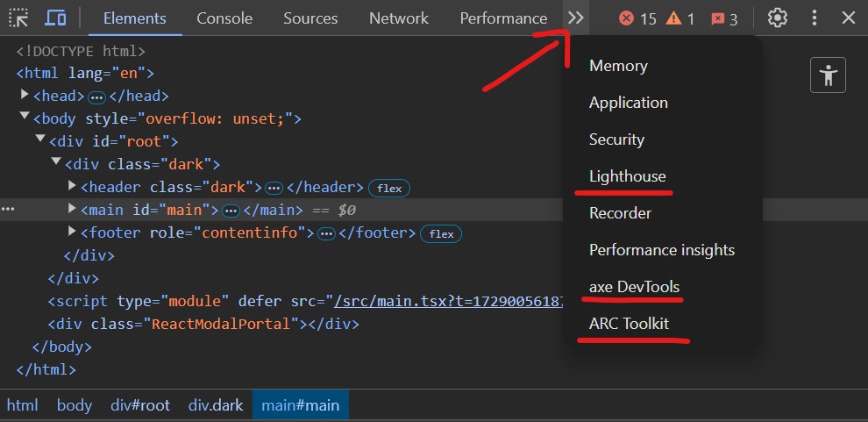Select the ReactModalPortal div line
The width and height of the screenshot is (868, 422).
pos(203,324)
